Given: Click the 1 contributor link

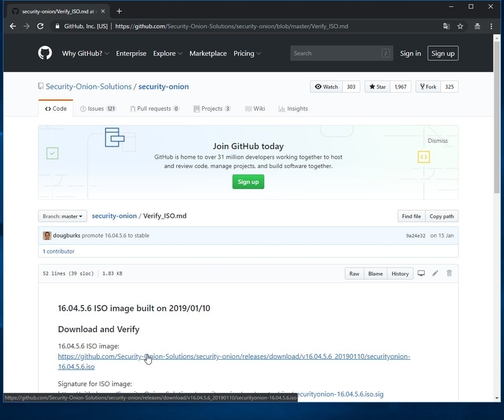Looking at the screenshot, I should 59,251.
